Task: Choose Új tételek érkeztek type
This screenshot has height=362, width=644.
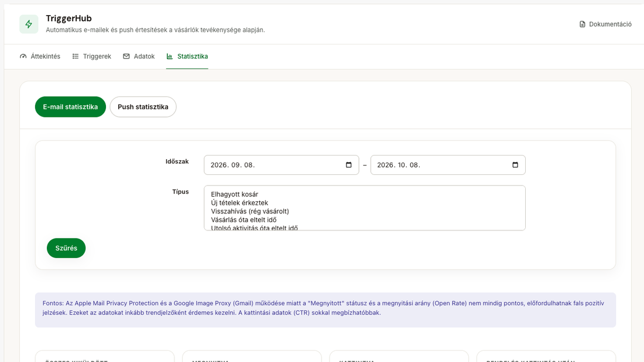Action: click(x=364, y=203)
